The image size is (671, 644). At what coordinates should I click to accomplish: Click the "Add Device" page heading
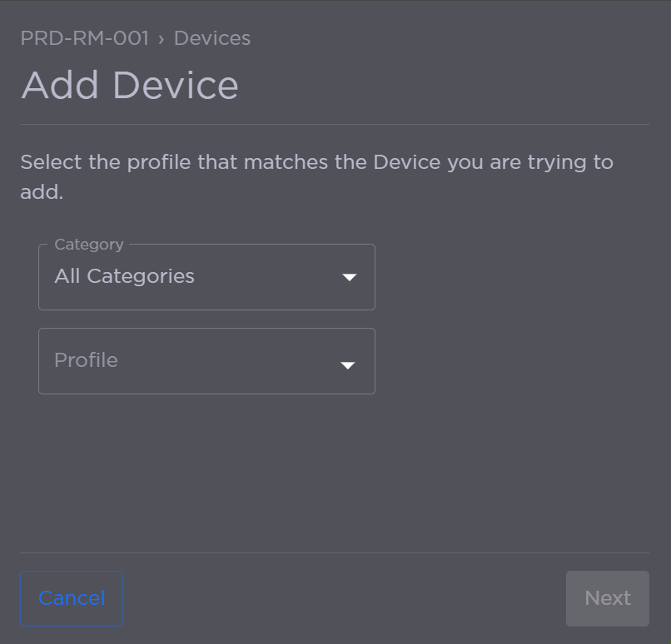pyautogui.click(x=130, y=84)
